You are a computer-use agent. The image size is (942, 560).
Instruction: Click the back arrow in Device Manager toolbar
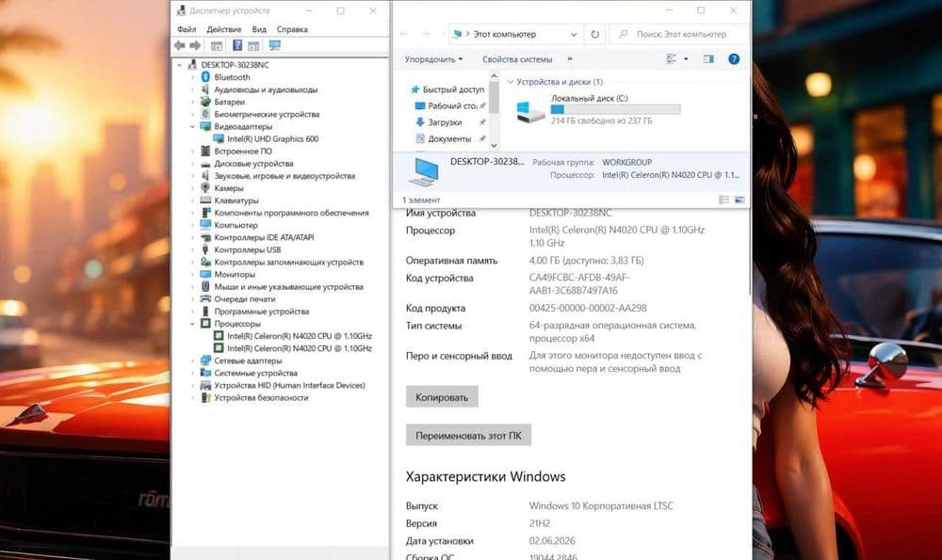click(179, 45)
